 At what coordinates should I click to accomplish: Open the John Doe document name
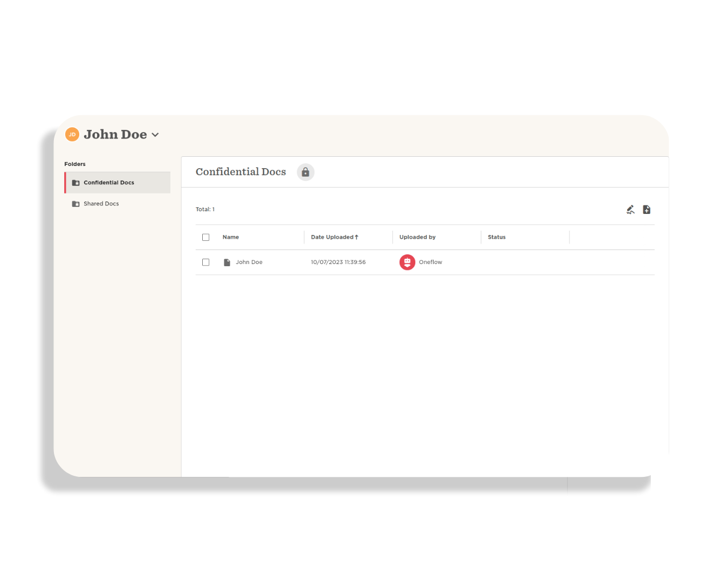click(249, 262)
